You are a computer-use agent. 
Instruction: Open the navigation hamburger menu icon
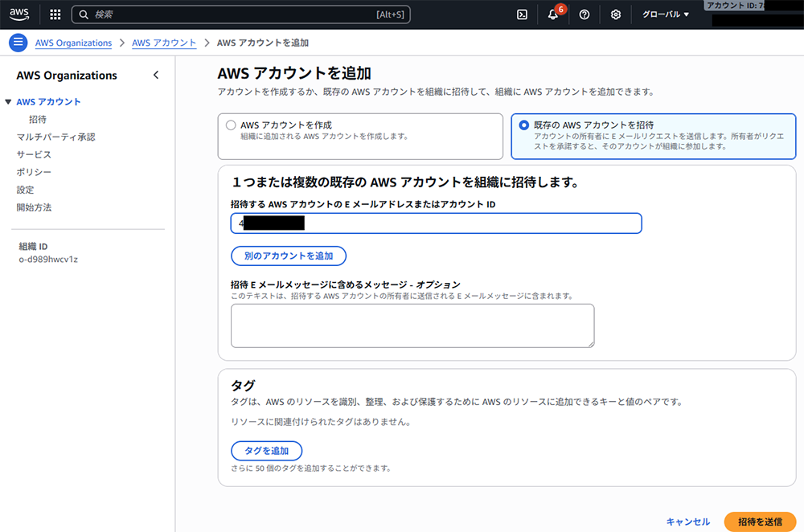(x=18, y=43)
